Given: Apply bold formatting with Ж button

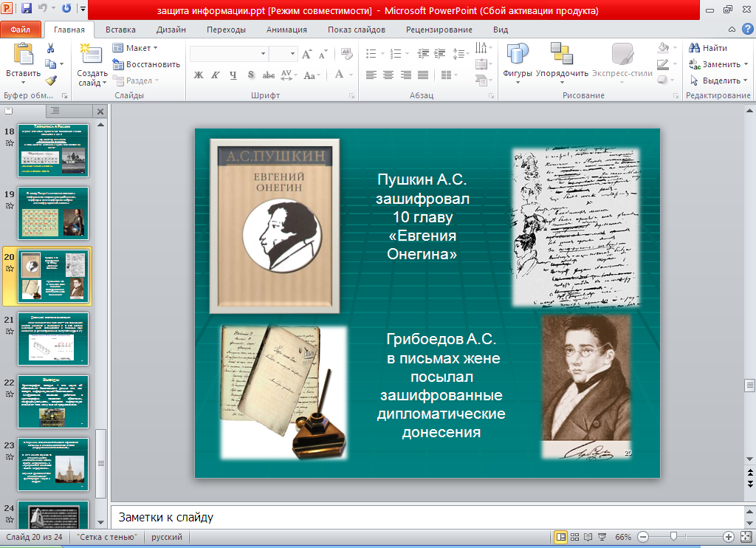Looking at the screenshot, I should (x=198, y=75).
